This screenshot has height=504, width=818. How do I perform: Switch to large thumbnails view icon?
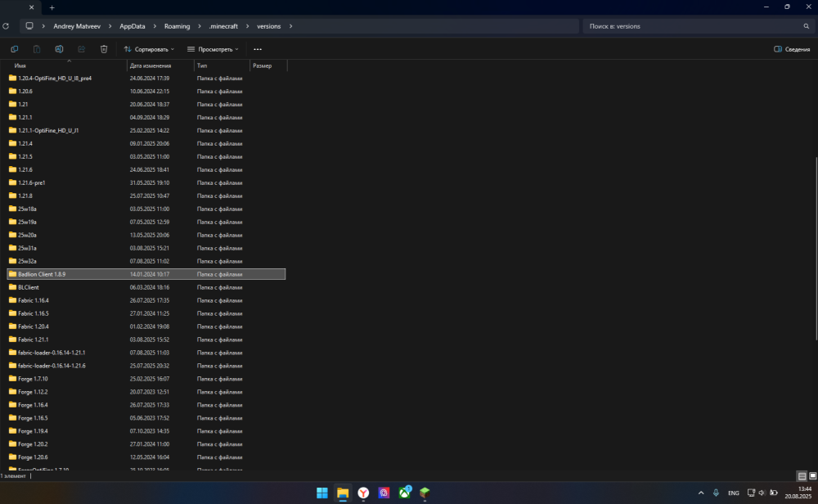(813, 476)
